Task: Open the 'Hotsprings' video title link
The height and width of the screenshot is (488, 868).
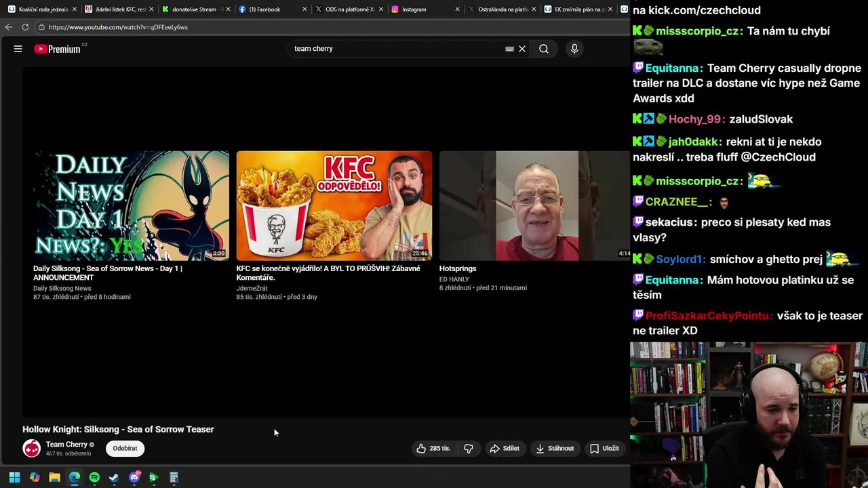Action: pyautogui.click(x=458, y=268)
